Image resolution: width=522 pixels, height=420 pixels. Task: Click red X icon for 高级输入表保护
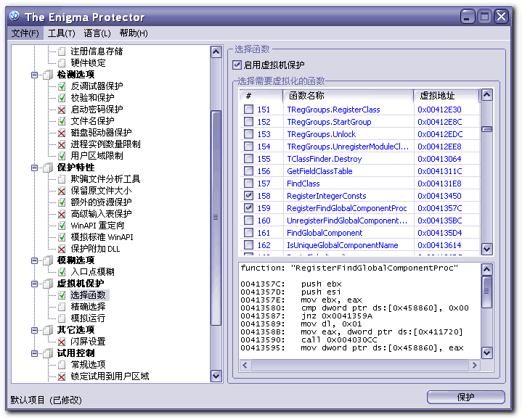(x=62, y=214)
